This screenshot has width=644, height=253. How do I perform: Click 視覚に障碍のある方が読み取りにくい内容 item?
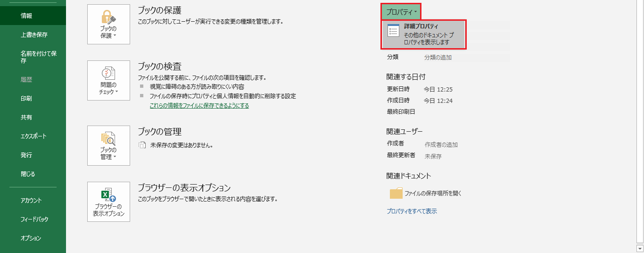click(197, 87)
